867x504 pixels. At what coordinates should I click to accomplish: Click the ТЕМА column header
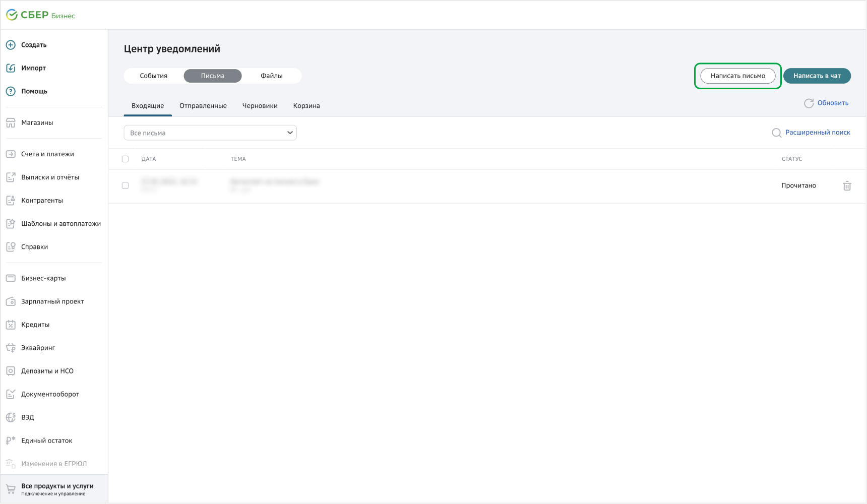tap(238, 159)
